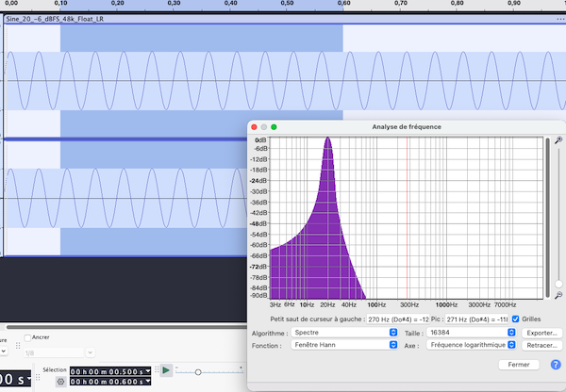Click the 00 h 00 m 00.600 s time field
Image resolution: width=566 pixels, height=392 pixels.
[110, 382]
